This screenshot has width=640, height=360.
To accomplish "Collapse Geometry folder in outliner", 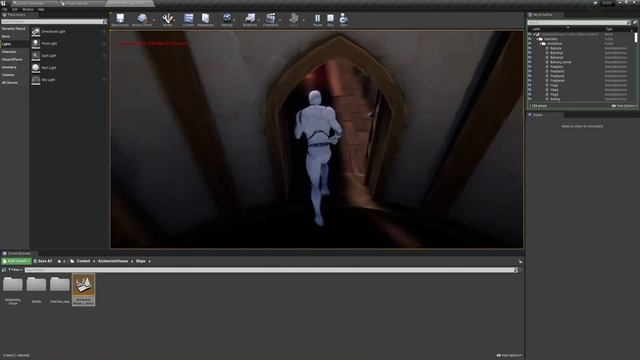I will click(538, 39).
